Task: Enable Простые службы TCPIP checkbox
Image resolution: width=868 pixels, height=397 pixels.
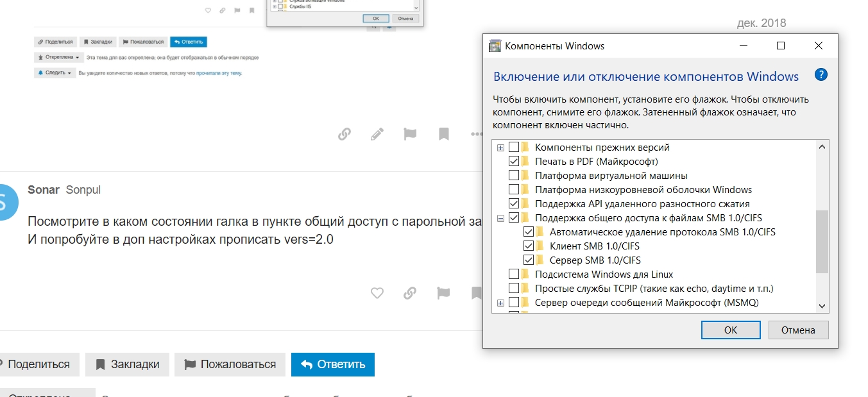Action: click(514, 289)
